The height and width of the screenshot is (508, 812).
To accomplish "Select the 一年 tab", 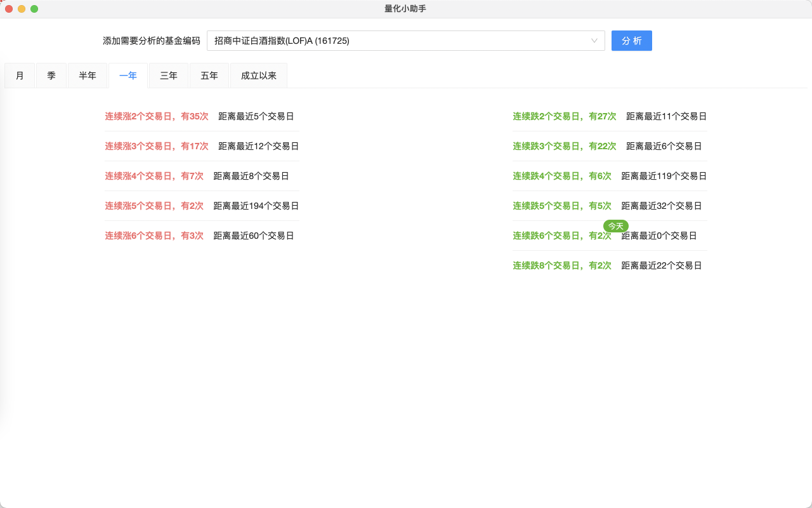I will [128, 76].
